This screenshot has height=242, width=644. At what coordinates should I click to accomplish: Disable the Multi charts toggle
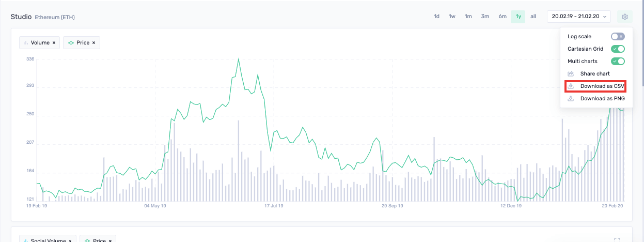pyautogui.click(x=618, y=62)
